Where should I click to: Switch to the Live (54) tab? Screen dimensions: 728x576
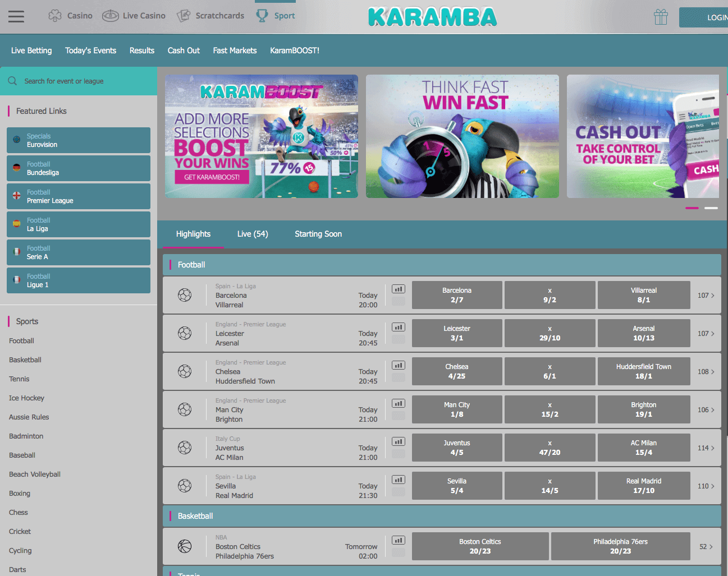[253, 234]
